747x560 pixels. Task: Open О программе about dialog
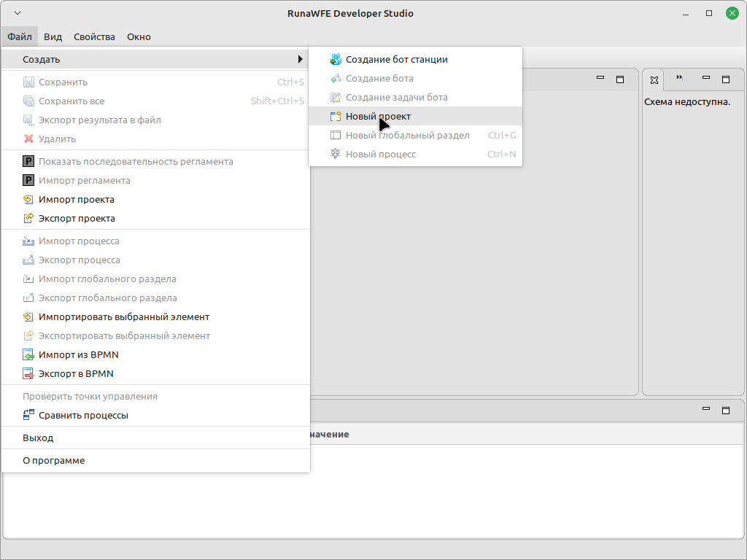156,461
